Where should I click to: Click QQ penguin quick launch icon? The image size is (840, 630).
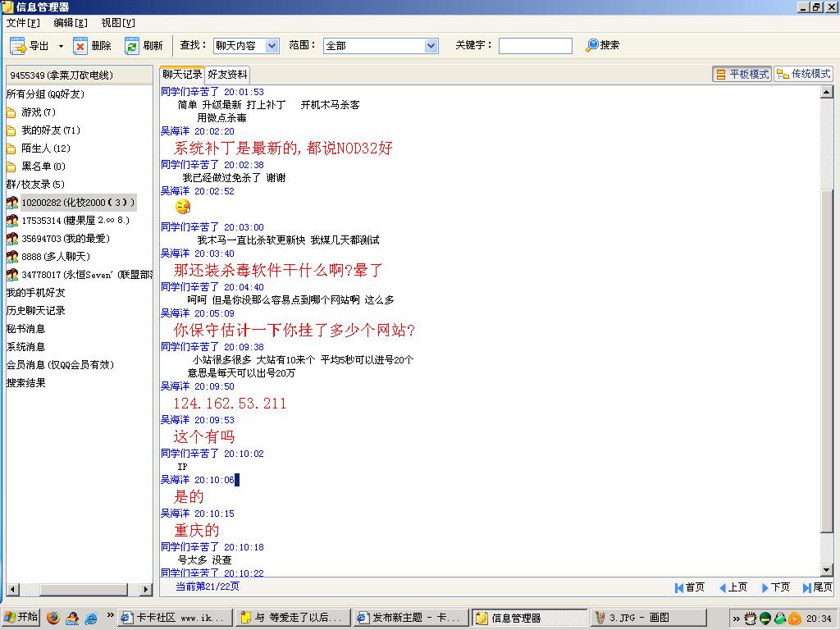[x=72, y=618]
